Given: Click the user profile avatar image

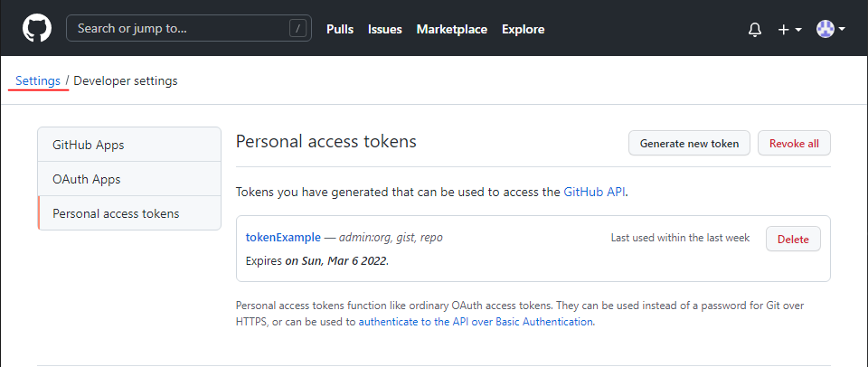Looking at the screenshot, I should coord(826,29).
